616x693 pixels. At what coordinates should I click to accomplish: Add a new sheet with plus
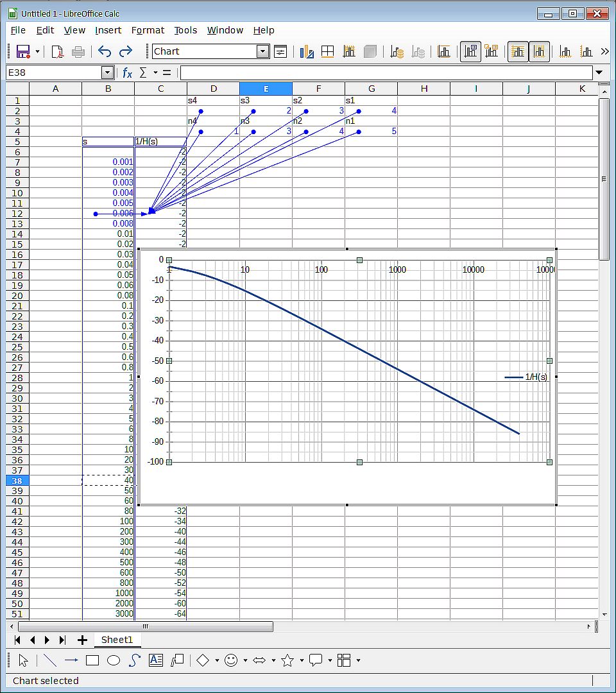[x=82, y=640]
